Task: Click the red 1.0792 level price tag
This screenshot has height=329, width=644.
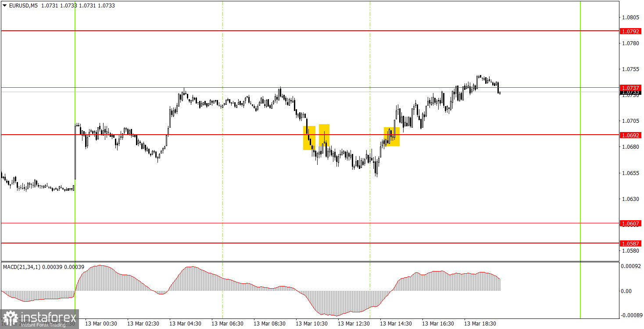Action: 630,31
